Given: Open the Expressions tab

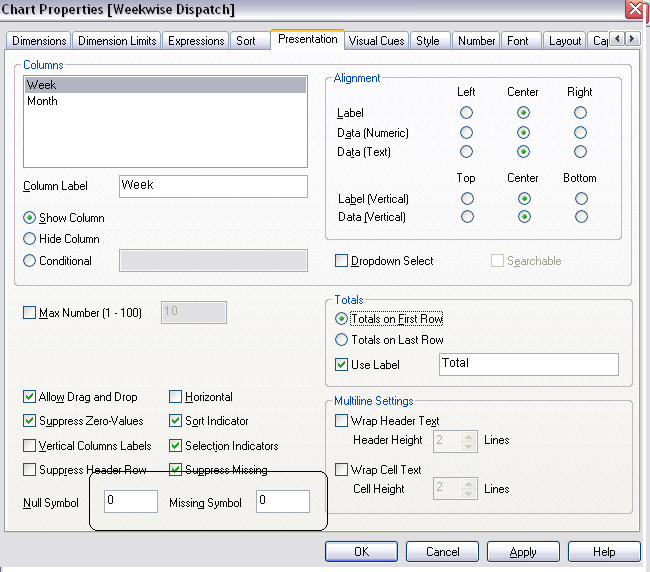Looking at the screenshot, I should pyautogui.click(x=196, y=41).
